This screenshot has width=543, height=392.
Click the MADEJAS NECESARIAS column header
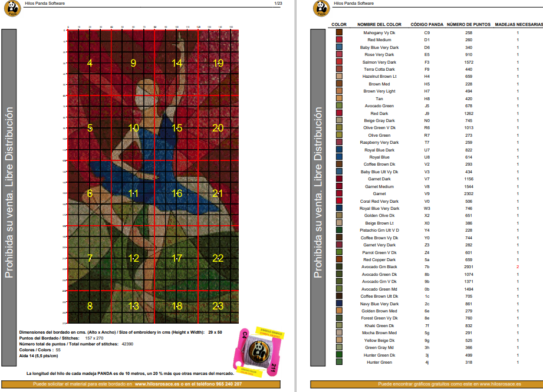point(519,25)
